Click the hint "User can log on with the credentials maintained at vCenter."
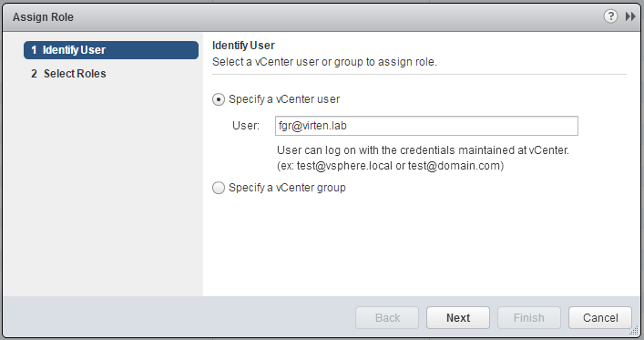This screenshot has height=340, width=644. coord(423,150)
